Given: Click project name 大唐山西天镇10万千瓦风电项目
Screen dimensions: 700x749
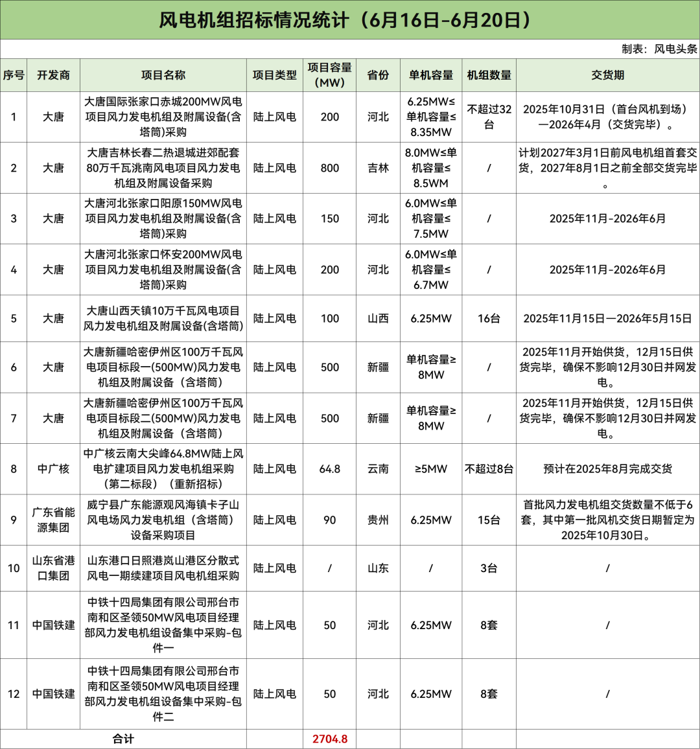Looking at the screenshot, I should [163, 319].
